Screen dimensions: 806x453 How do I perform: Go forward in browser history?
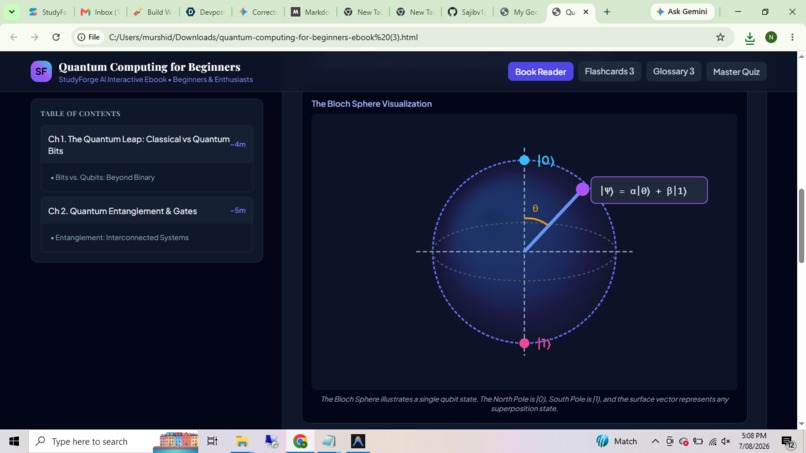pyautogui.click(x=34, y=37)
